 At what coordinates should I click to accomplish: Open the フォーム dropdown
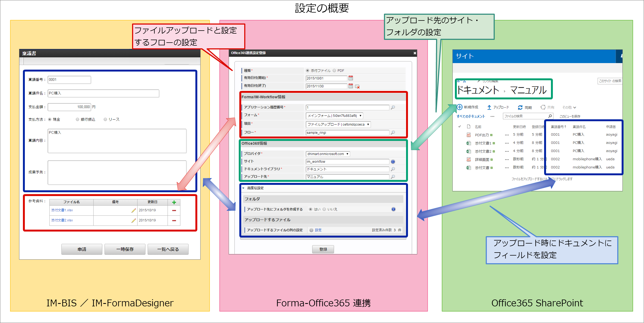click(x=334, y=115)
